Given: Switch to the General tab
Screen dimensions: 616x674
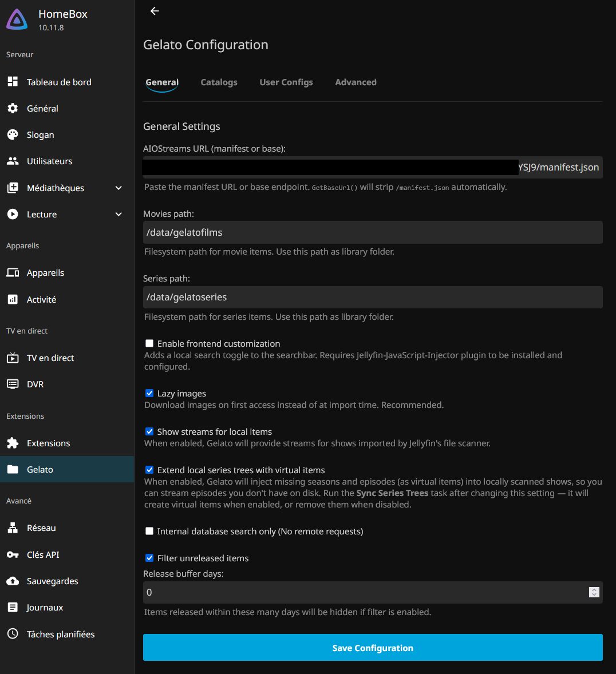Looking at the screenshot, I should point(162,82).
